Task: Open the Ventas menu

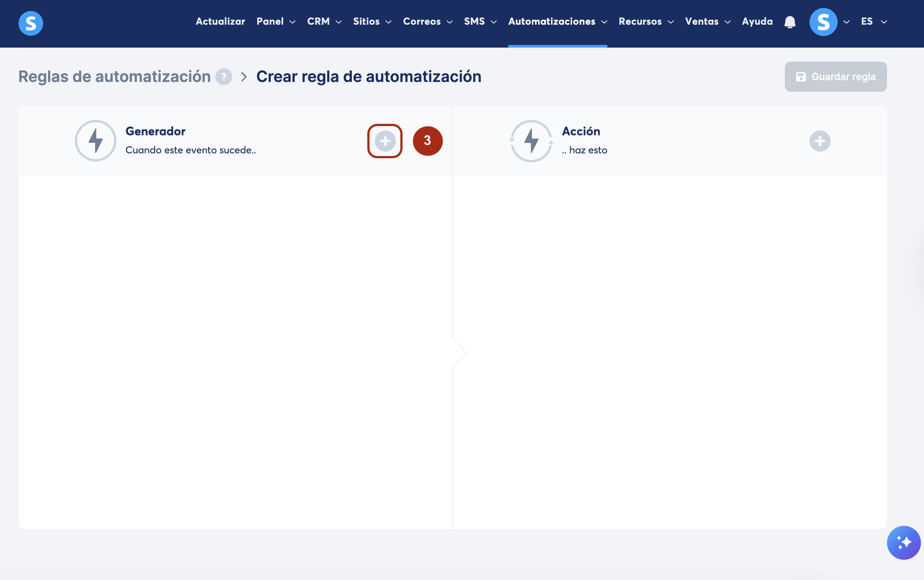Action: 708,22
